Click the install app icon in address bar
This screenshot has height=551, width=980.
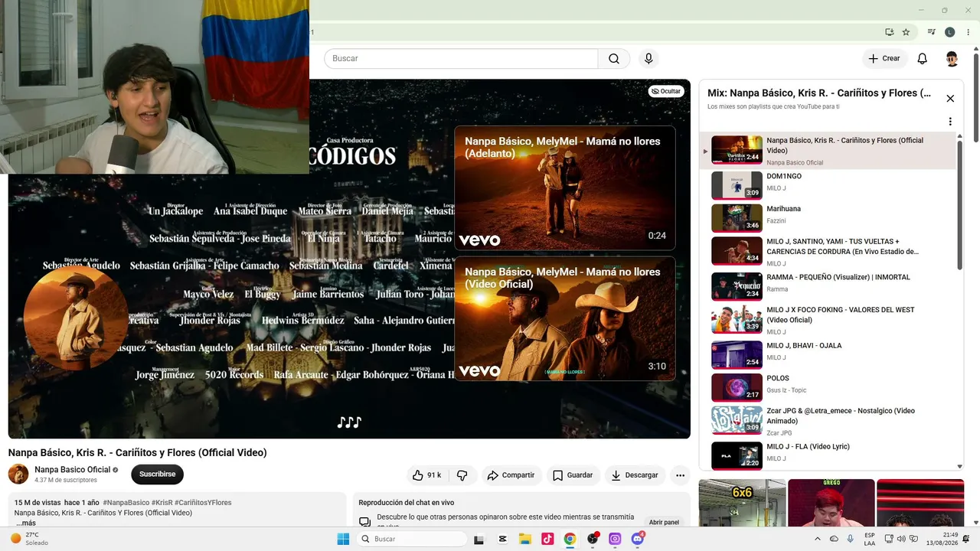(889, 32)
